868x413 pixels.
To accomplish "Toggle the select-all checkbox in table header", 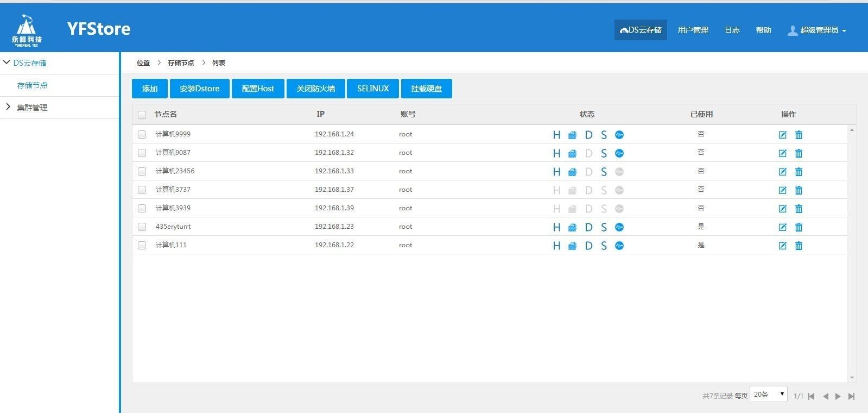I will point(142,115).
